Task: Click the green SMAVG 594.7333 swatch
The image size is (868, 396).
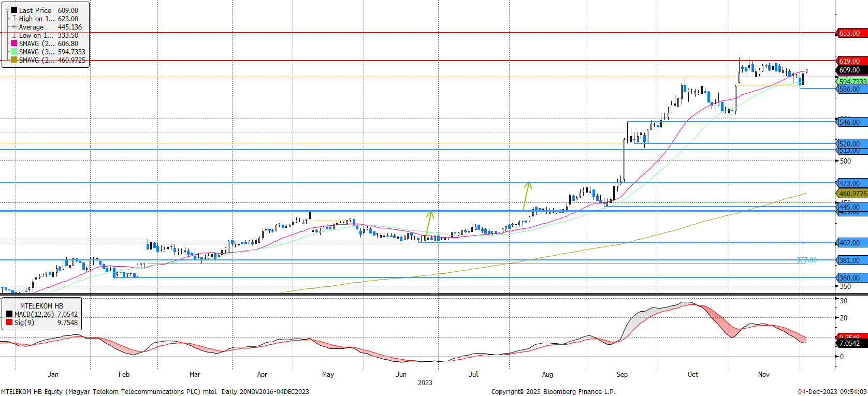Action: coord(14,52)
